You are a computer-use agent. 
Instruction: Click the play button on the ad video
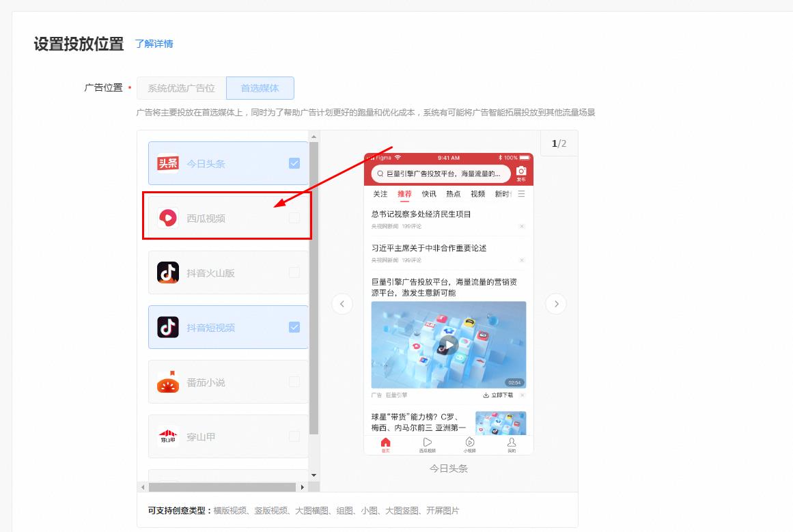[449, 345]
